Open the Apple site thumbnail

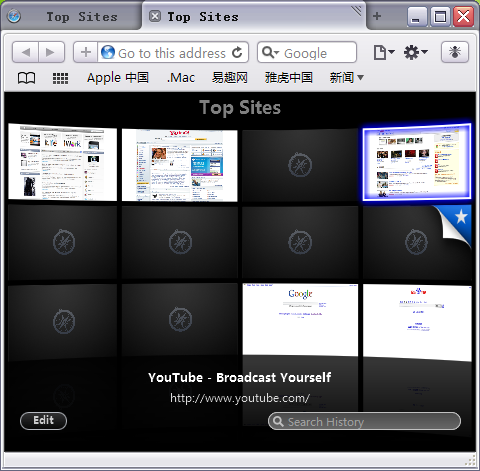click(63, 162)
